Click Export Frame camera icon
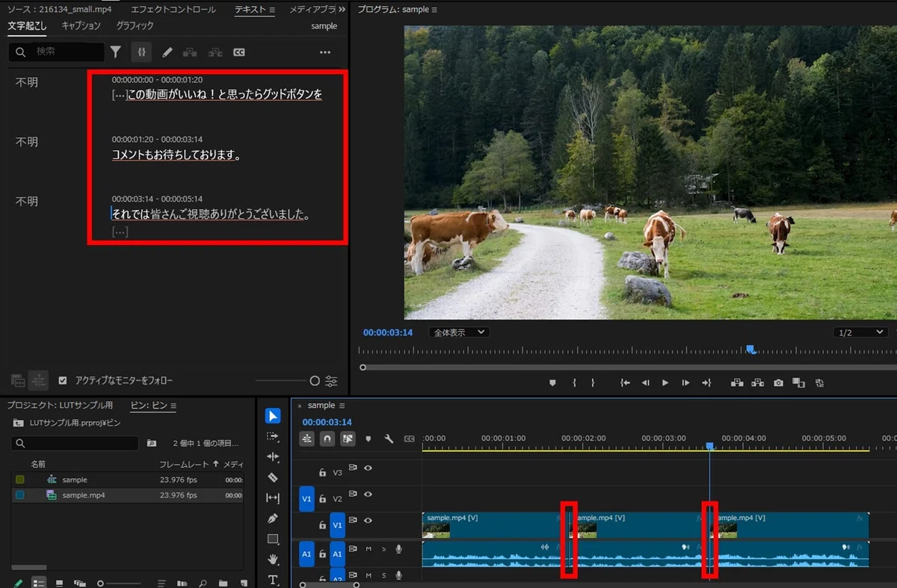The width and height of the screenshot is (897, 588). point(779,383)
